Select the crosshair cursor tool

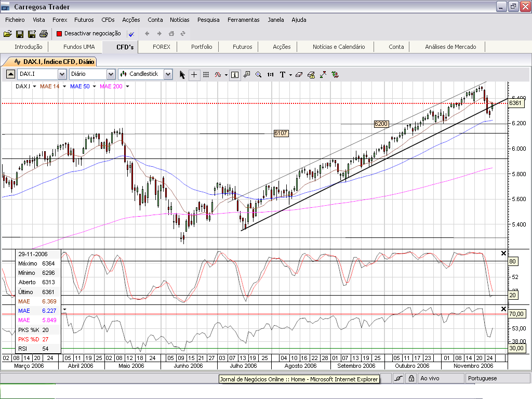click(194, 75)
